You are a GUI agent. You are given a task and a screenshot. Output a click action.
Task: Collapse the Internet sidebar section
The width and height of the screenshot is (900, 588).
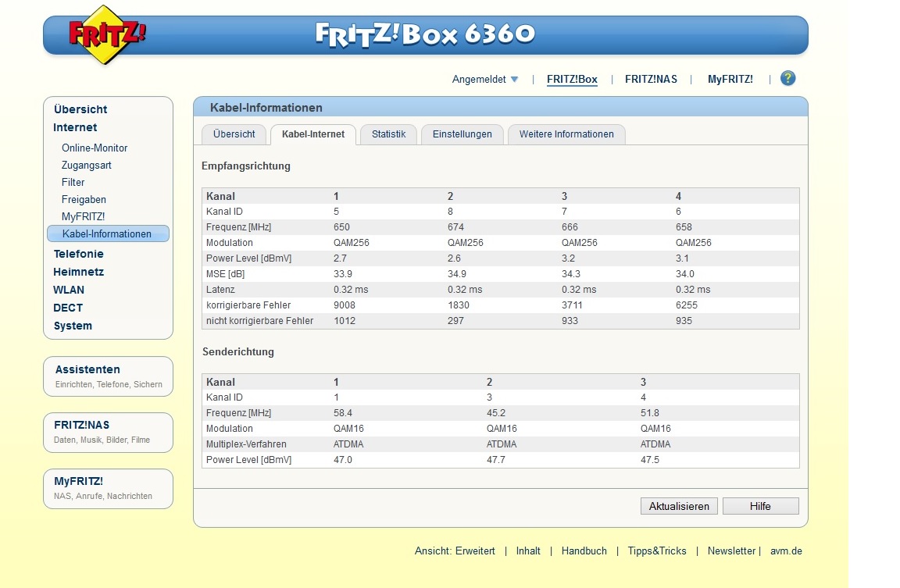75,127
